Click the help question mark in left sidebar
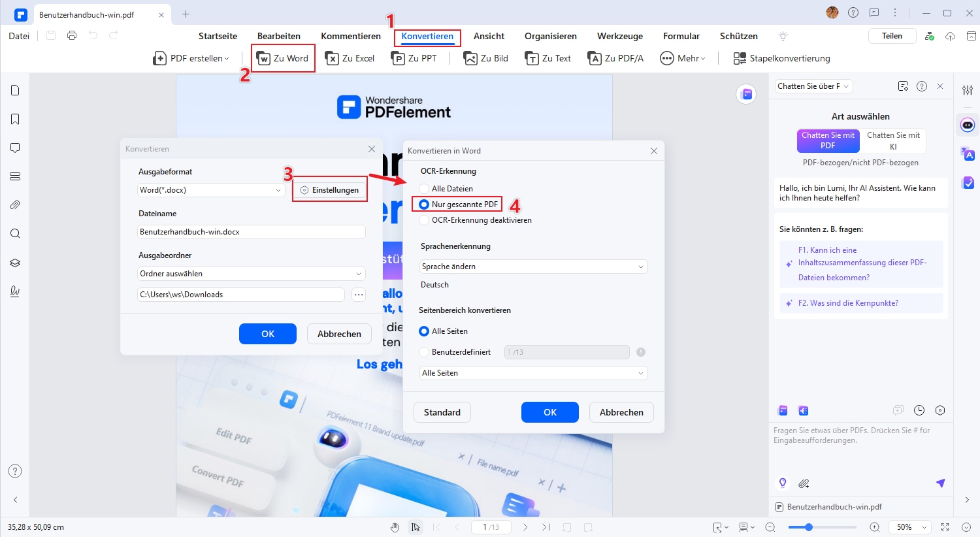The width and height of the screenshot is (980, 537). pyautogui.click(x=15, y=471)
